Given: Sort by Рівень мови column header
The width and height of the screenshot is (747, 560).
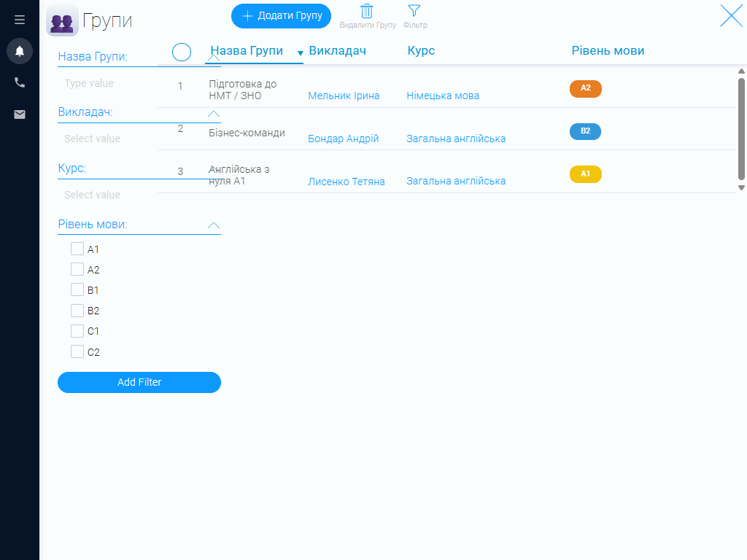Looking at the screenshot, I should click(x=608, y=50).
